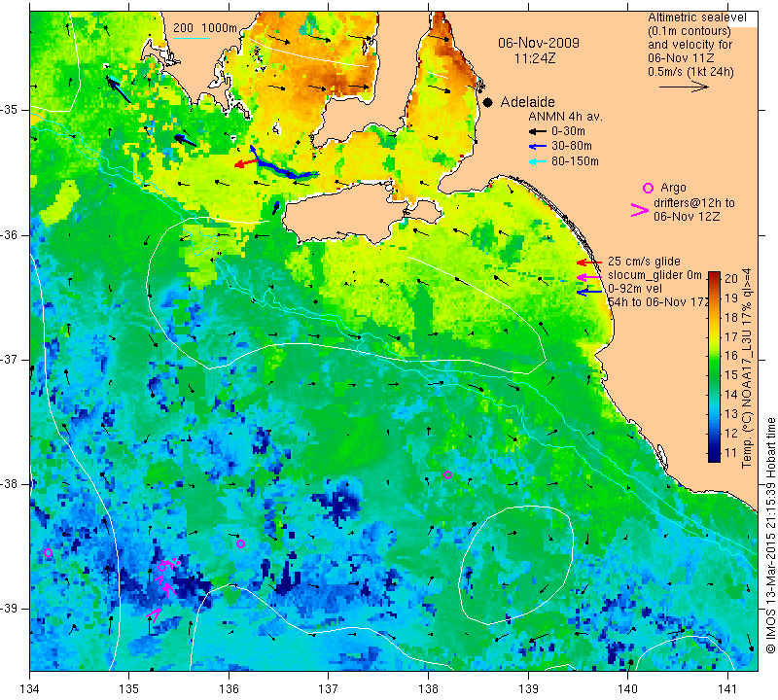Click the 0.5m/s velocity scale arrow

coord(684,87)
